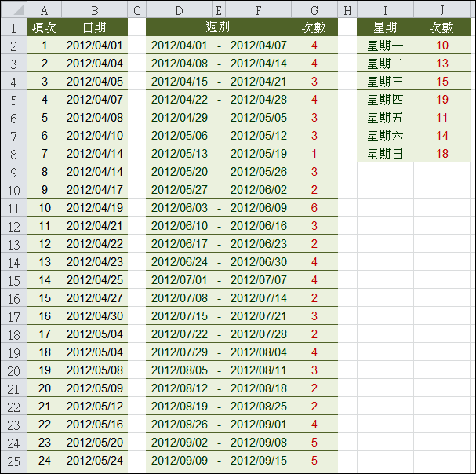Click the 項次 header cell

[45, 27]
